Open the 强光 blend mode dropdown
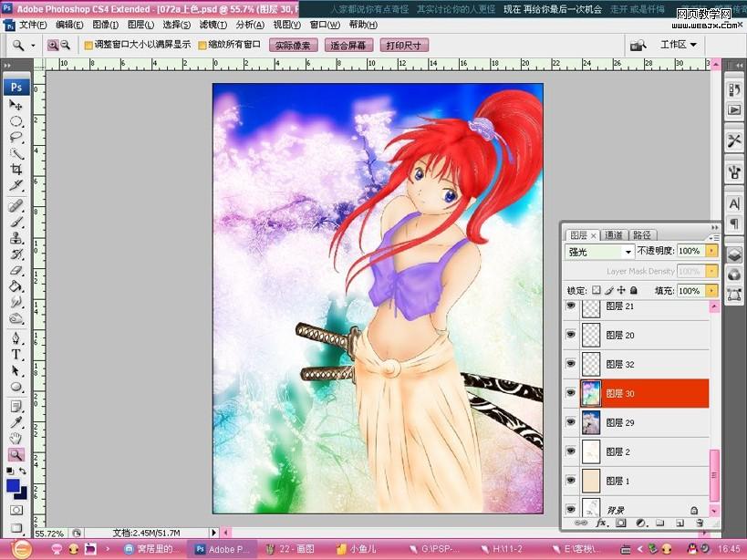This screenshot has height=560, width=747. click(x=600, y=251)
